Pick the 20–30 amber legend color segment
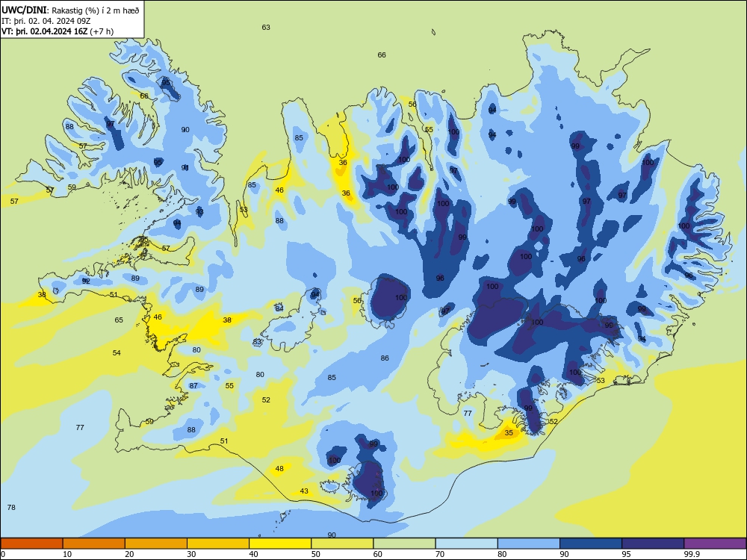 (156, 544)
